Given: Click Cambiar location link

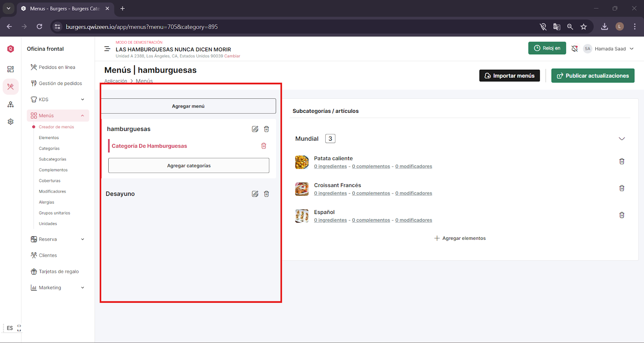Looking at the screenshot, I should tap(232, 56).
